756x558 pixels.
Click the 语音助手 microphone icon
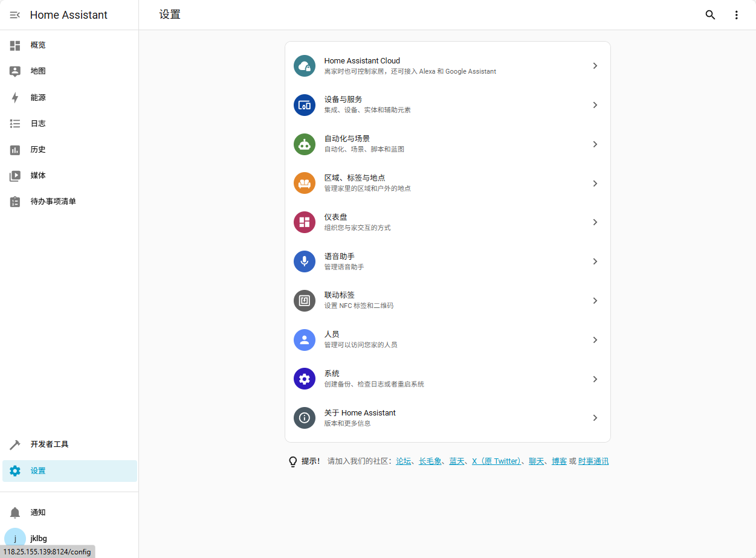coord(305,261)
